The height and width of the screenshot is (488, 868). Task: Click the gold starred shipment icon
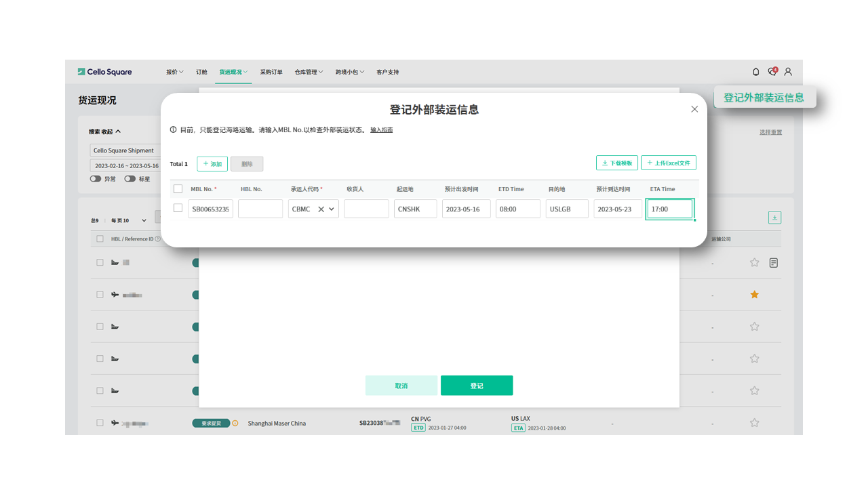pos(754,295)
